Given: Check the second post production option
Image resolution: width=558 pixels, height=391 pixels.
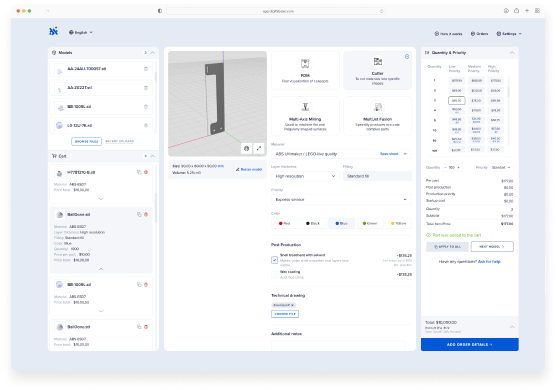Looking at the screenshot, I should [x=274, y=274].
